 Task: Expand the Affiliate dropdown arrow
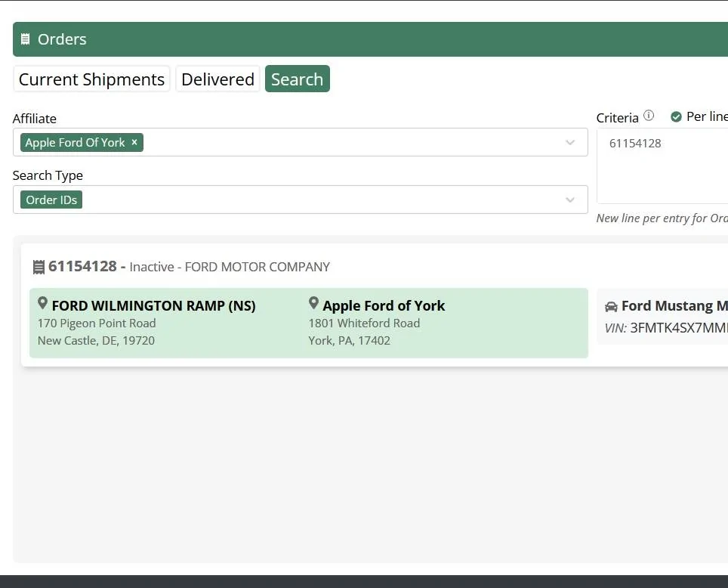(570, 142)
